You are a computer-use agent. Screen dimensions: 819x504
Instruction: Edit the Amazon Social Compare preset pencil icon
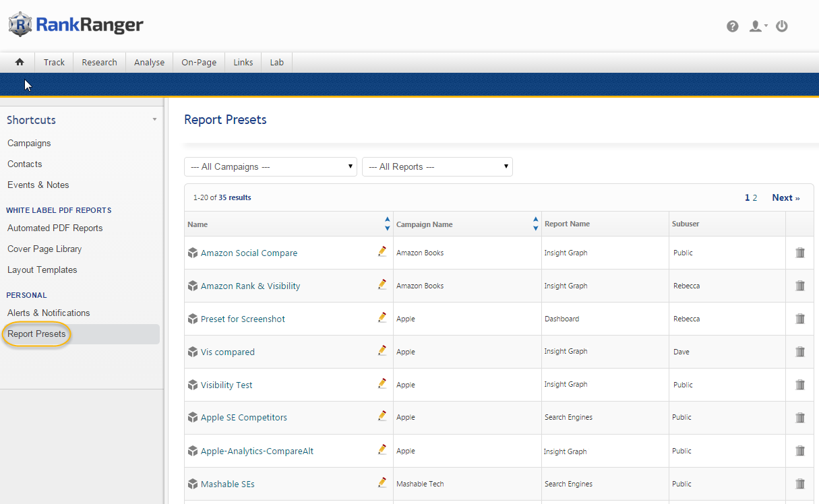pos(382,251)
